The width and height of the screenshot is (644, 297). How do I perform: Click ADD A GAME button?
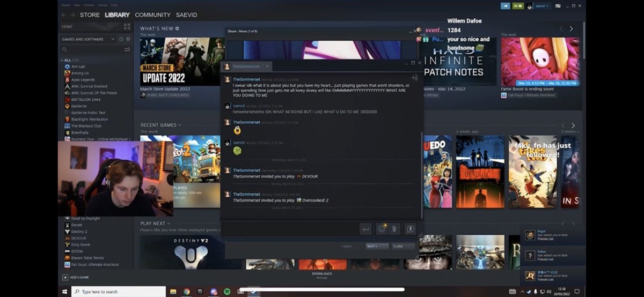pos(76,277)
